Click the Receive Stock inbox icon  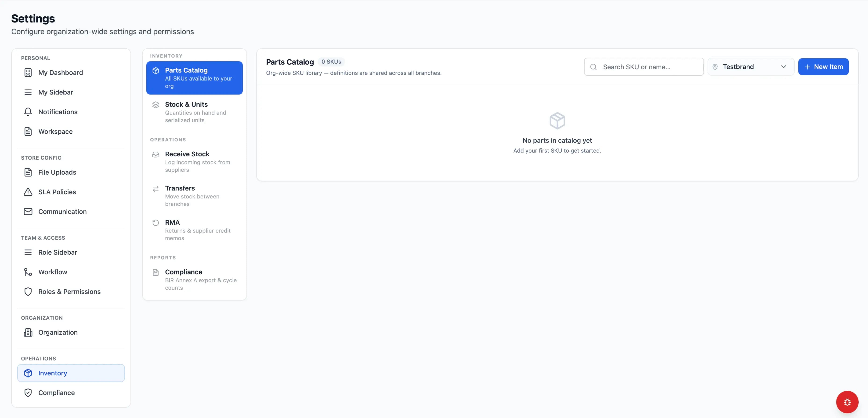(x=156, y=154)
